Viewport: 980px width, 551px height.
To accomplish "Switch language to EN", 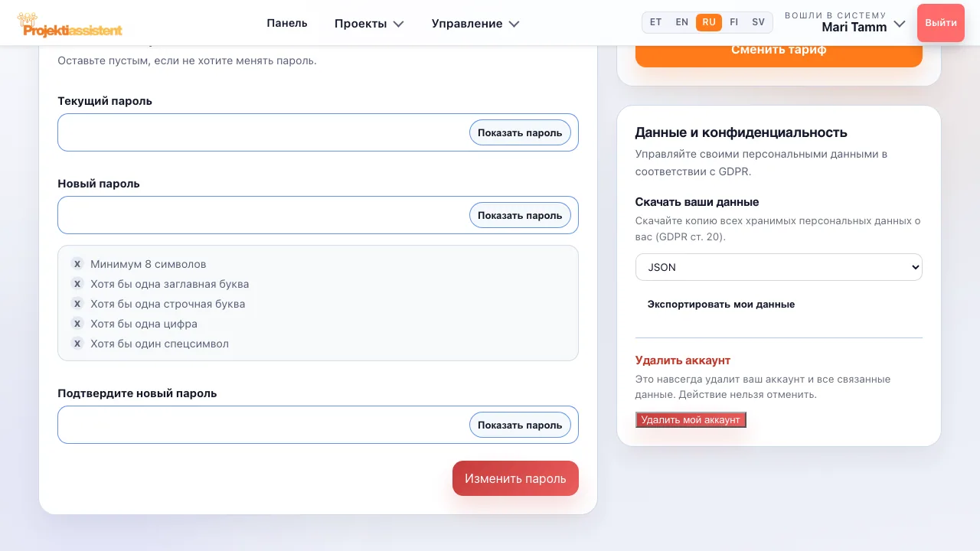I will click(682, 22).
